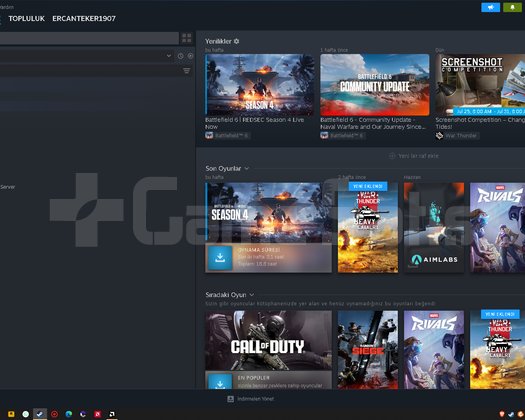Select Marvel Rivals cover in Sıradaki Oyun
This screenshot has width=525, height=420.
pyautogui.click(x=434, y=350)
